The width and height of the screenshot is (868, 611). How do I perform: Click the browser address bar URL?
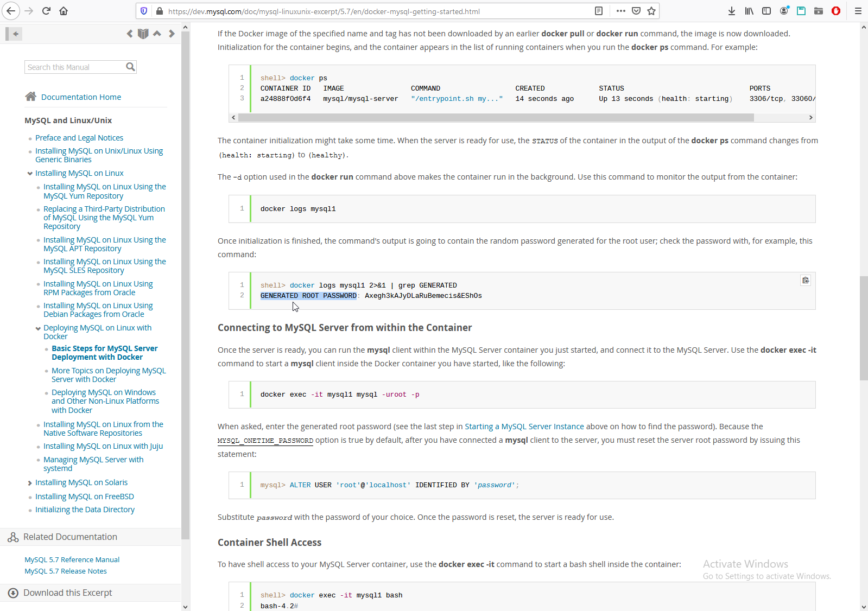pos(324,11)
